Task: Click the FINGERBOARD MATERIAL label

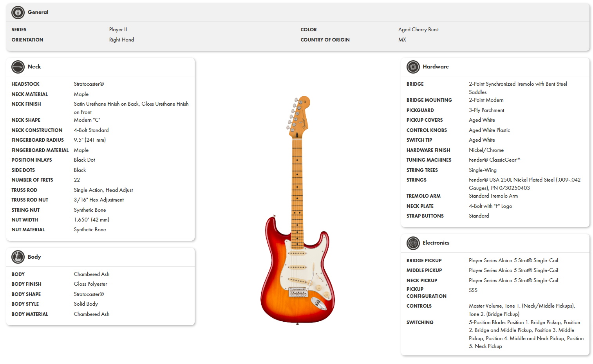Action: pos(40,150)
